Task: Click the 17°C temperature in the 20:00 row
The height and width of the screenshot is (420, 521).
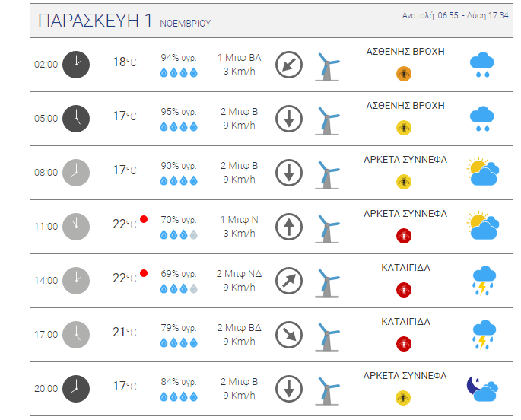Action: (x=125, y=386)
